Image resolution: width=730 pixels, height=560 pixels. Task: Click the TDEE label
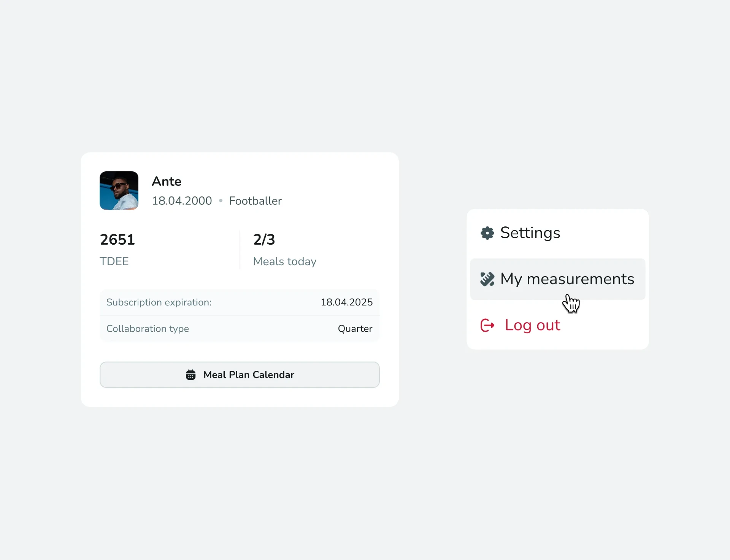pyautogui.click(x=114, y=261)
